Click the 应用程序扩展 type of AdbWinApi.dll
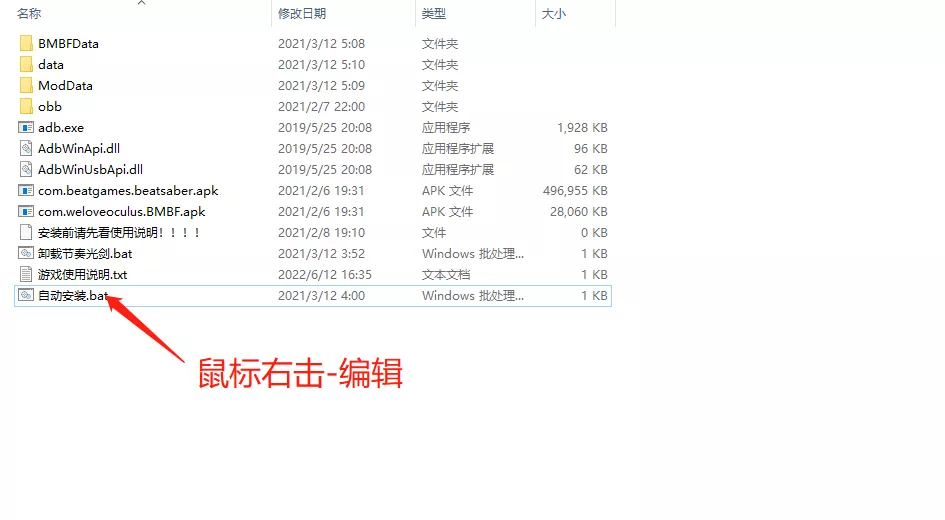This screenshot has height=520, width=945. pos(458,148)
